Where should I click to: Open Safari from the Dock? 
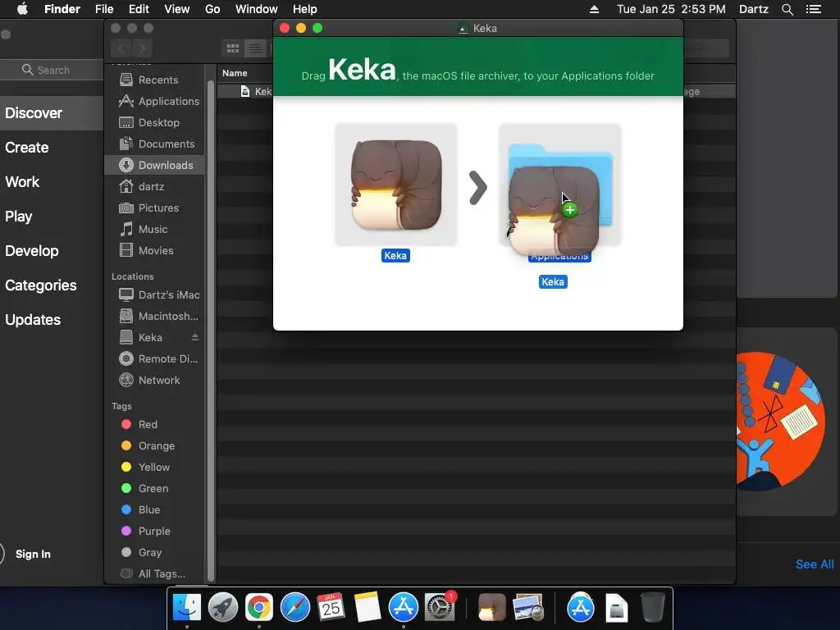295,608
